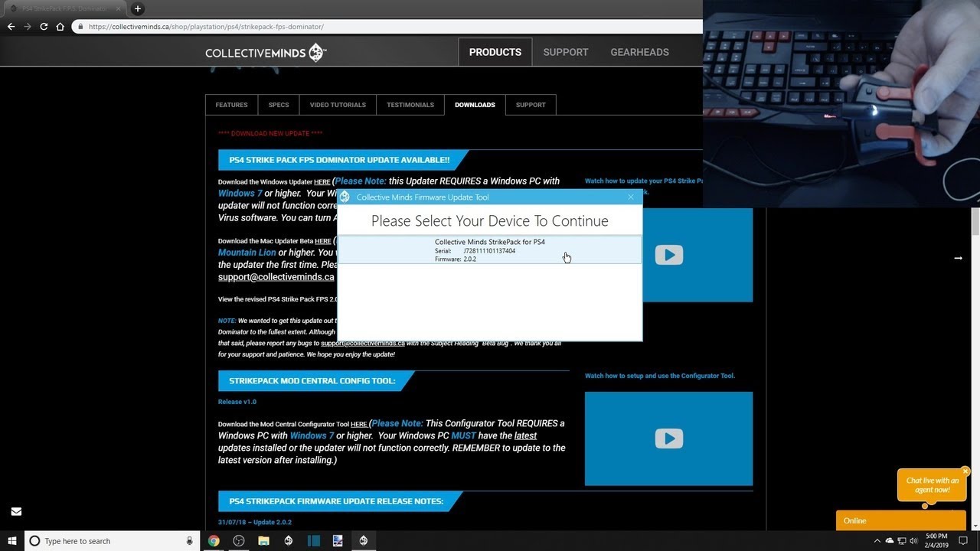The image size is (980, 551).
Task: Open the clock showing 5:00 PM
Action: click(936, 541)
